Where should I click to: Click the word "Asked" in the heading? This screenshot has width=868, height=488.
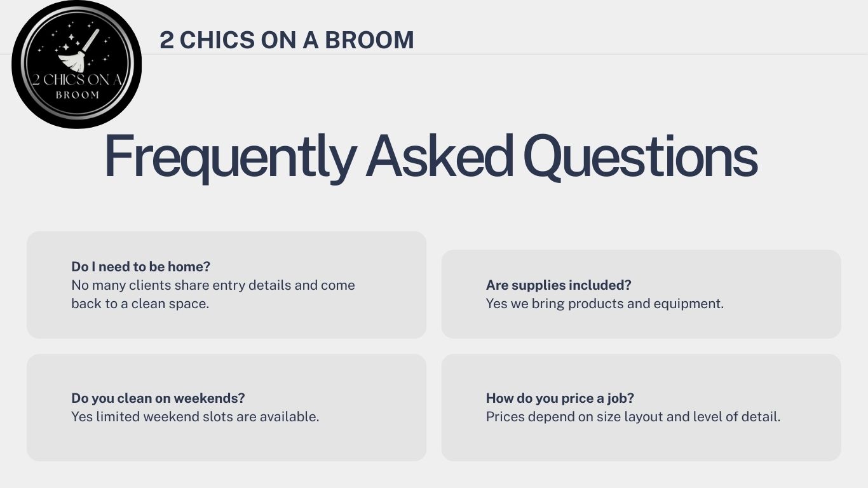tap(439, 156)
